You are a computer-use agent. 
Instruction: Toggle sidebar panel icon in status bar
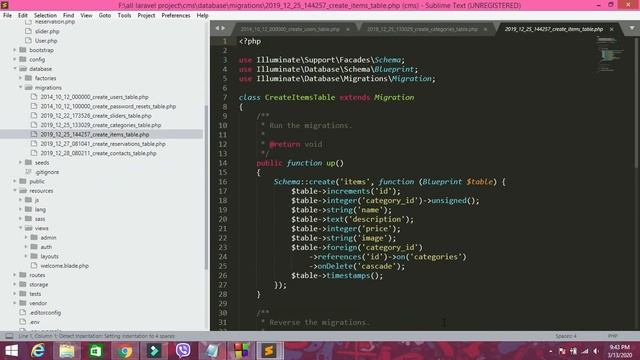tap(9, 336)
